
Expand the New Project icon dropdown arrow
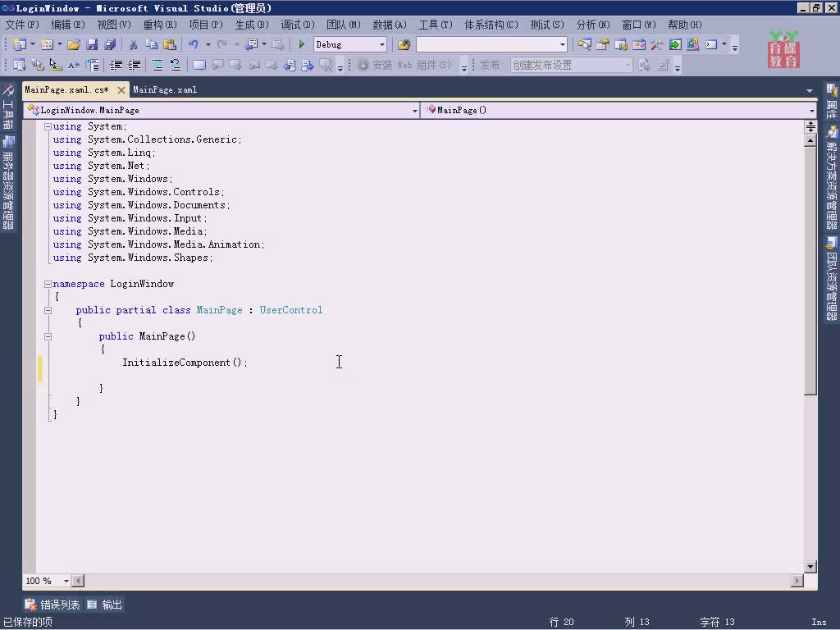click(33, 44)
